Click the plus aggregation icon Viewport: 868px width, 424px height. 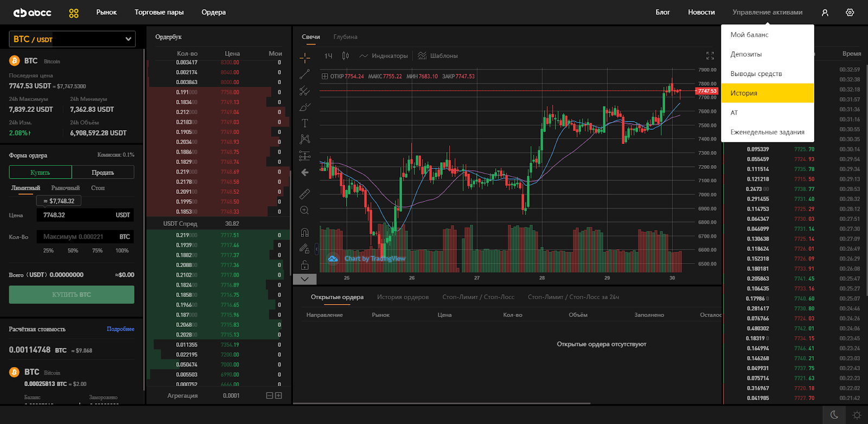[278, 396]
